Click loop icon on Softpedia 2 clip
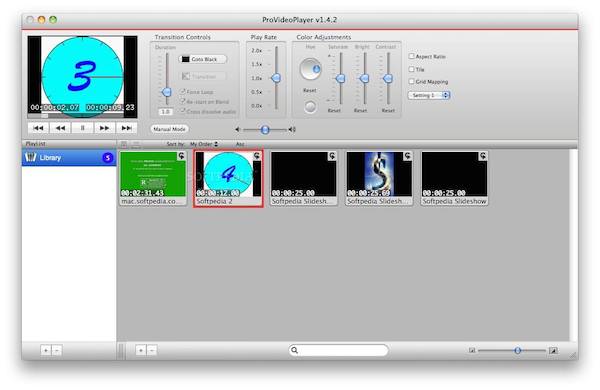This screenshot has width=600, height=390. pos(257,156)
